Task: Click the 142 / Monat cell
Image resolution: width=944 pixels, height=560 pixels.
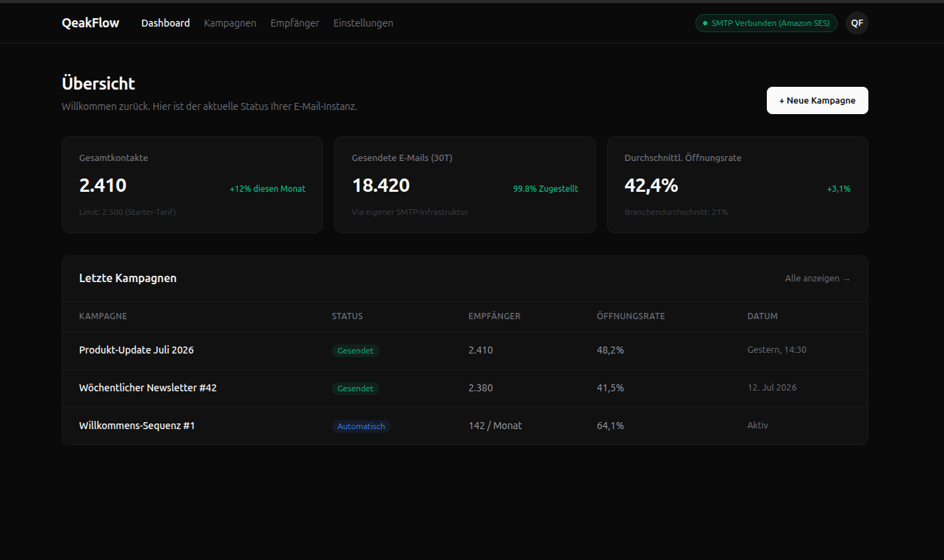Action: coord(495,426)
